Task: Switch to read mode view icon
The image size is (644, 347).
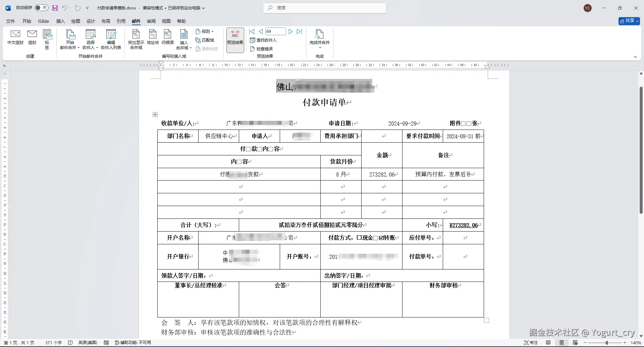Action: (548, 343)
